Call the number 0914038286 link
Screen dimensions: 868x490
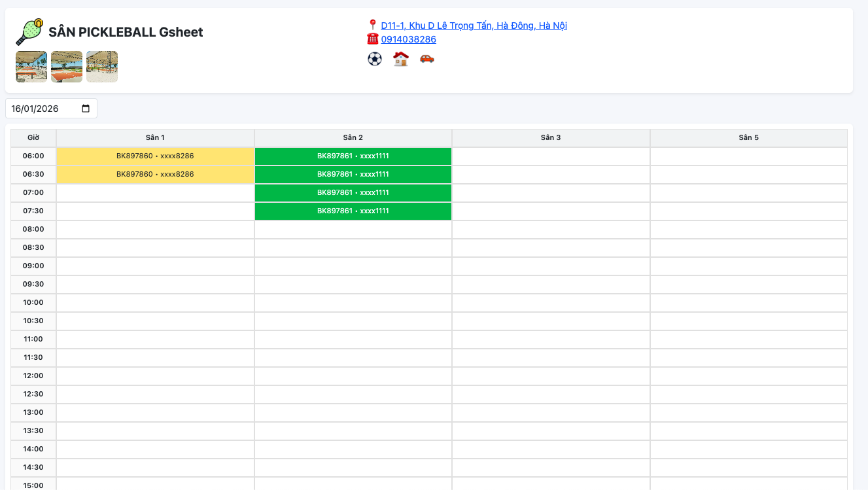408,39
